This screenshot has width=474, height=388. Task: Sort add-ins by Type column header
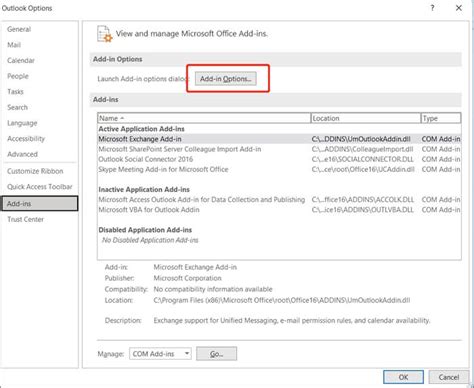pyautogui.click(x=441, y=118)
